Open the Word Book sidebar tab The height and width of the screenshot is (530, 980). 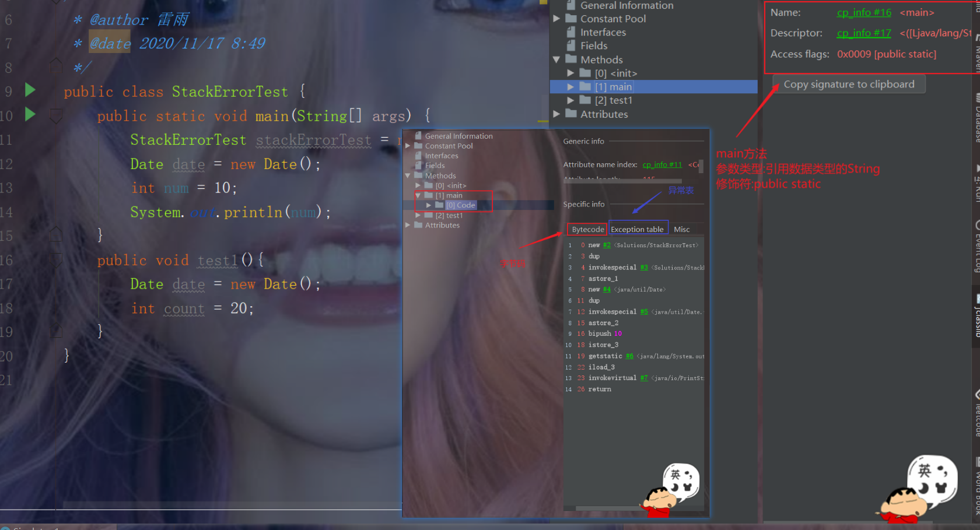coord(977,487)
